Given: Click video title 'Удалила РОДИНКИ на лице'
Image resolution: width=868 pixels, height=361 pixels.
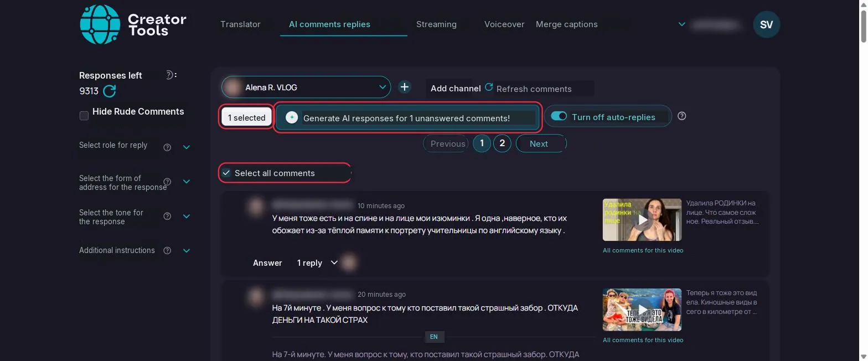Looking at the screenshot, I should [722, 212].
